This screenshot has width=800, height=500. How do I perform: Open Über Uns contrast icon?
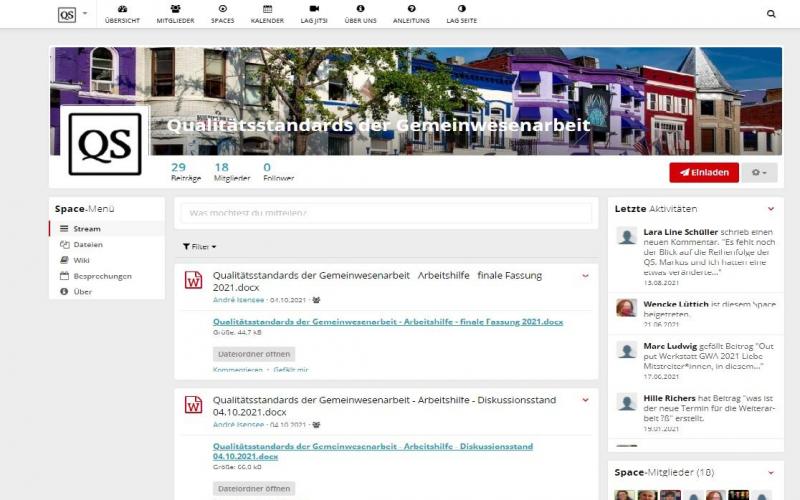tap(360, 9)
